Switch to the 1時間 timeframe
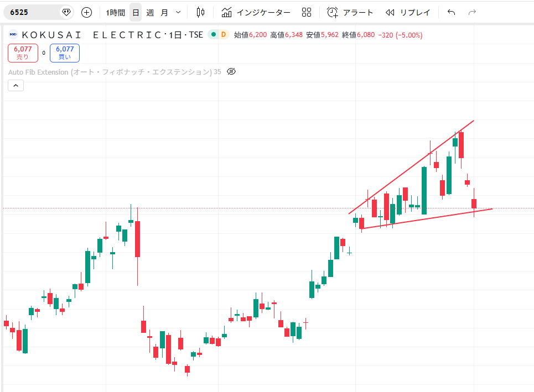This screenshot has width=534, height=392. tap(116, 12)
